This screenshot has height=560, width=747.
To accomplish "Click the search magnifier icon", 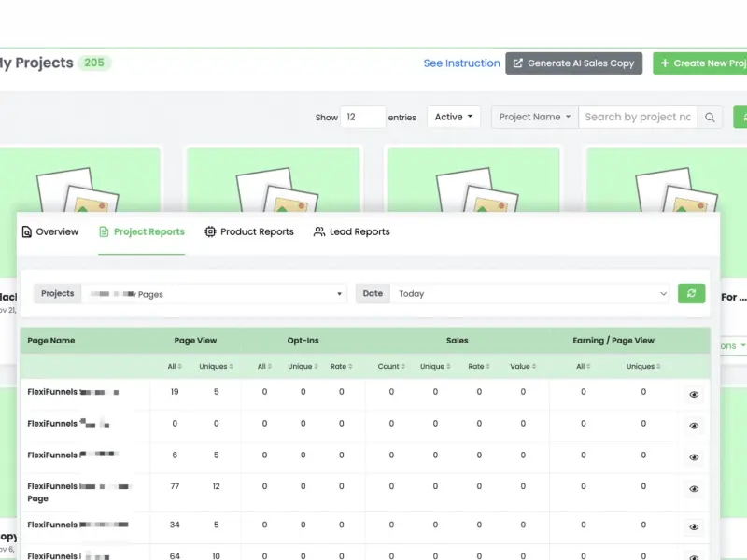I will tap(710, 118).
